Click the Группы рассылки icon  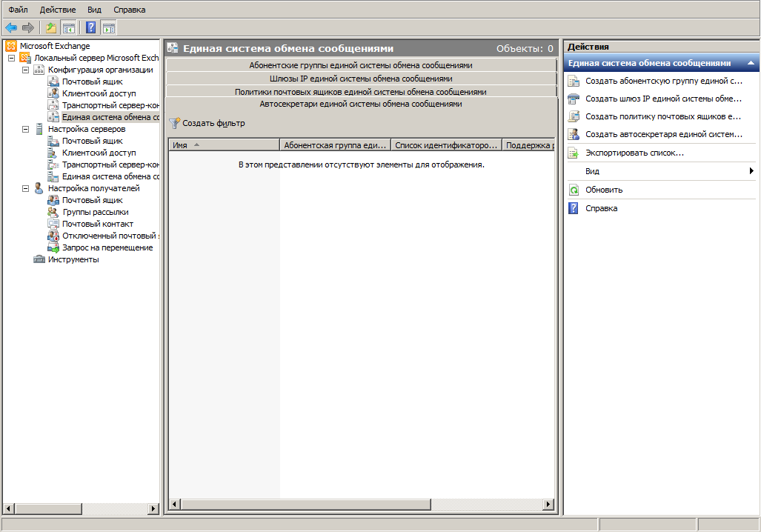[x=53, y=212]
